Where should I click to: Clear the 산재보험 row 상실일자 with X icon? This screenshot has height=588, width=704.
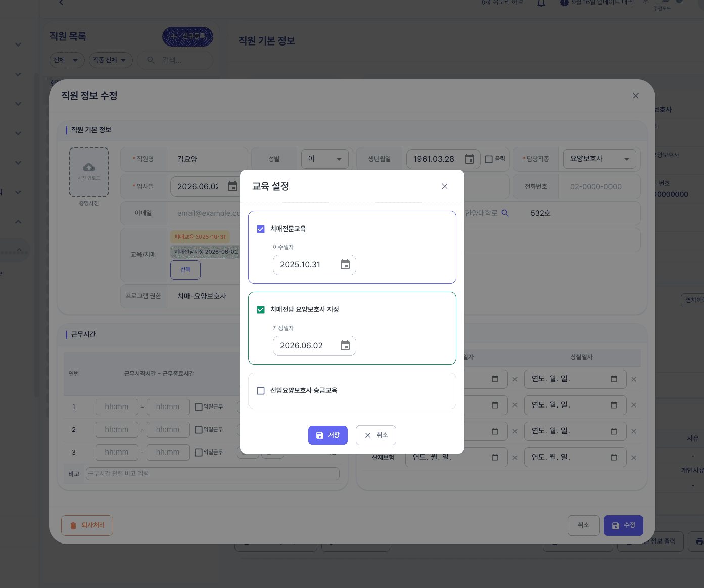[x=634, y=458]
